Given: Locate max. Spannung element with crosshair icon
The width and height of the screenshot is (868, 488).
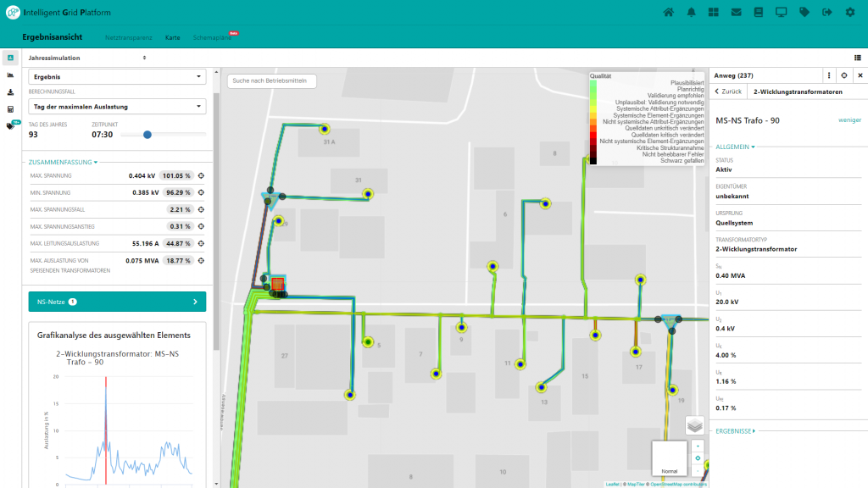Looking at the screenshot, I should (x=203, y=175).
